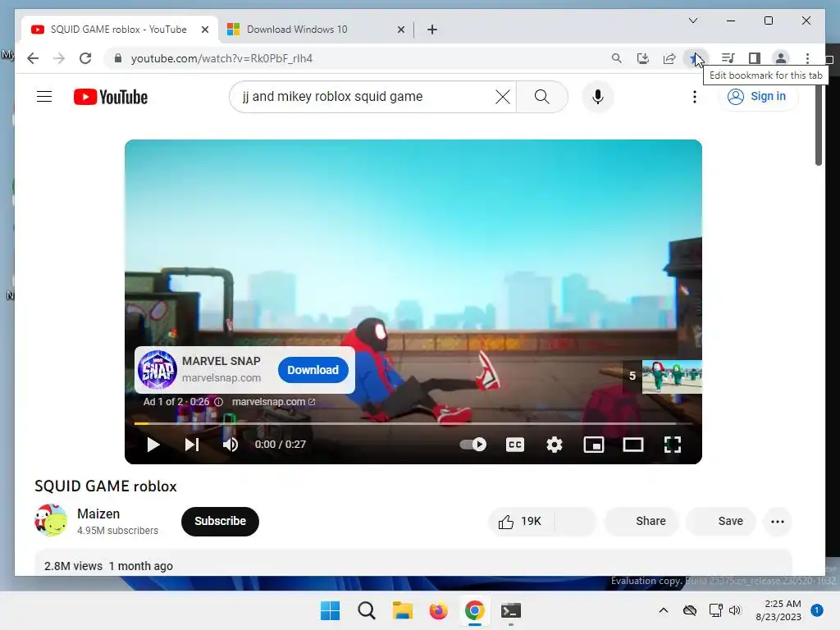Click the upcoming video thumbnail in player
This screenshot has width=840, height=630.
(672, 377)
